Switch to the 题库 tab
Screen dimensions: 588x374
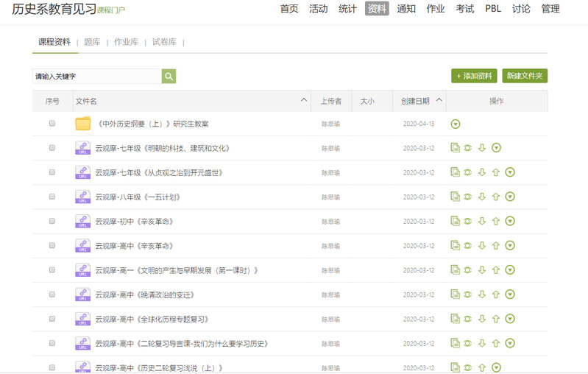[92, 42]
